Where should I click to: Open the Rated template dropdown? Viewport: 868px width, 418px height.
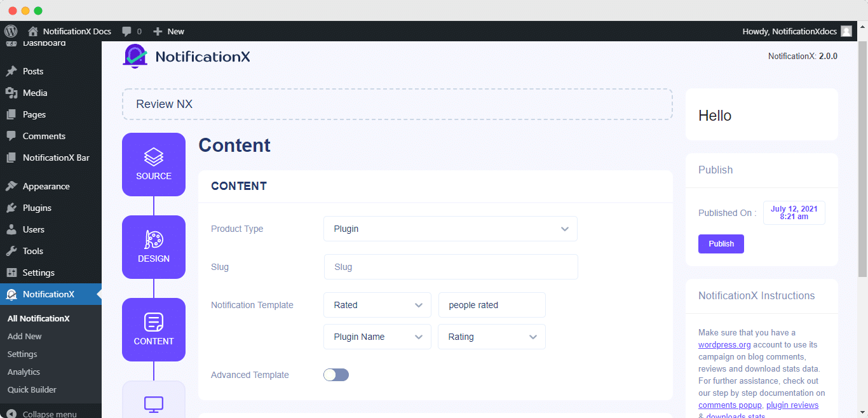click(377, 305)
